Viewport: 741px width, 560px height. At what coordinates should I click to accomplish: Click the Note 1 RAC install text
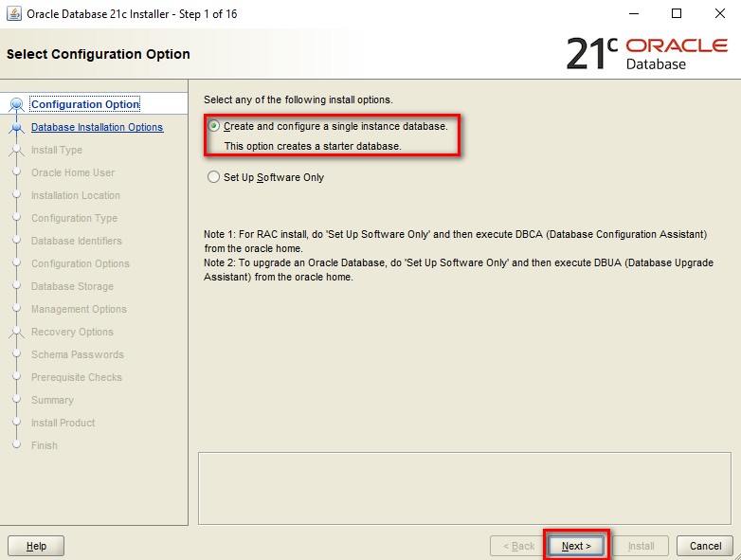pyautogui.click(x=455, y=241)
